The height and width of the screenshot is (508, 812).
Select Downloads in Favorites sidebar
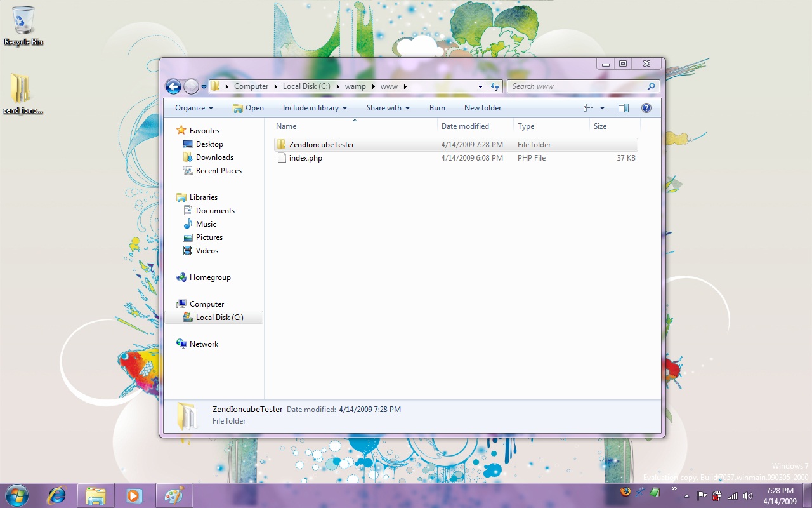click(214, 157)
